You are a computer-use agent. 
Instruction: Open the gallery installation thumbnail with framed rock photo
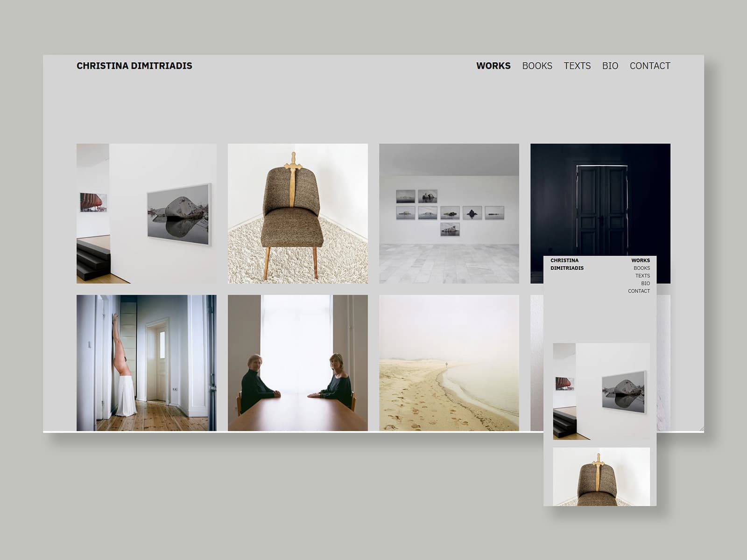146,212
